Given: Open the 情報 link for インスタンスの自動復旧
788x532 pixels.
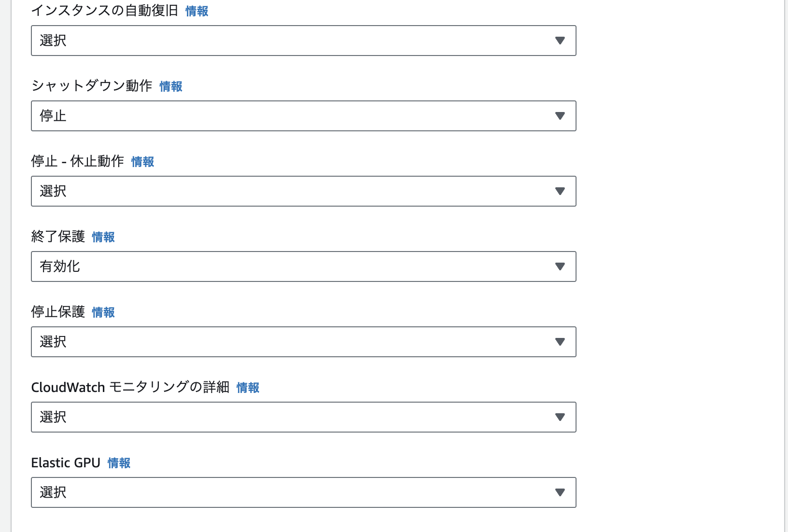Looking at the screenshot, I should pyautogui.click(x=197, y=11).
